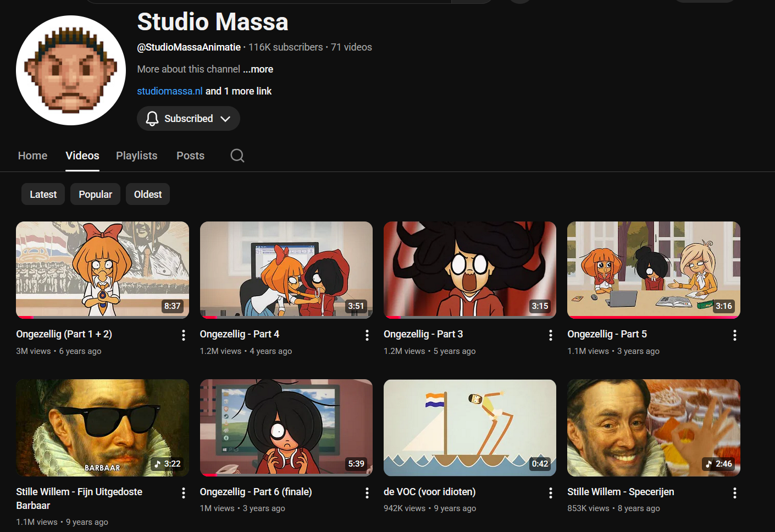Open three-dot menu for Ongezellig - Part 5
Viewport: 775px width, 532px height.
[734, 335]
